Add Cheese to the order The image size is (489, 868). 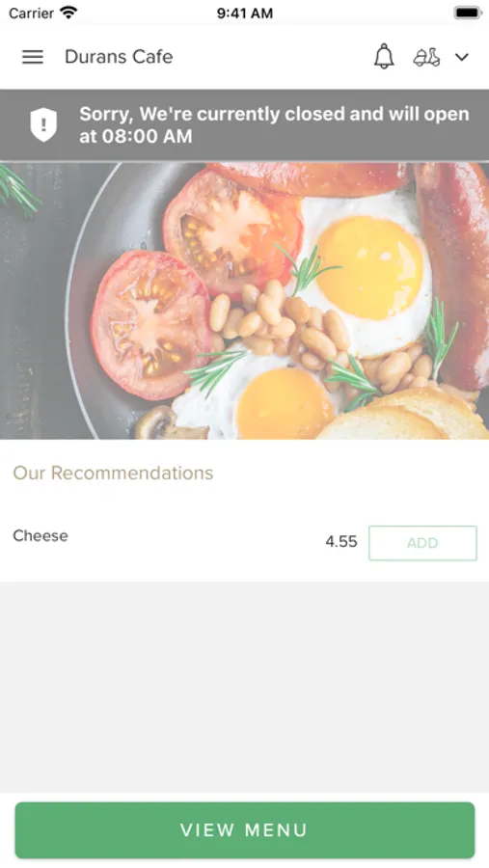(x=422, y=543)
